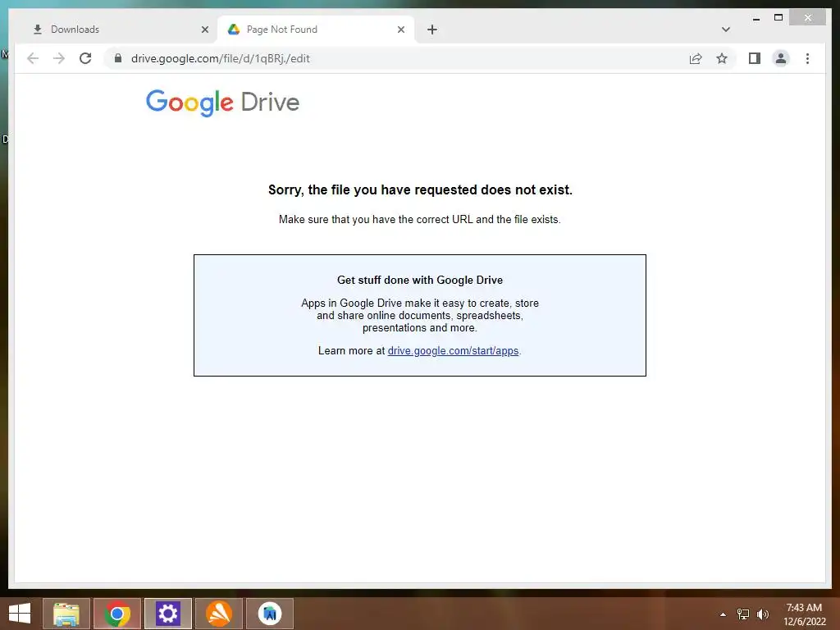
Task: Go back using the back arrow
Action: point(33,58)
